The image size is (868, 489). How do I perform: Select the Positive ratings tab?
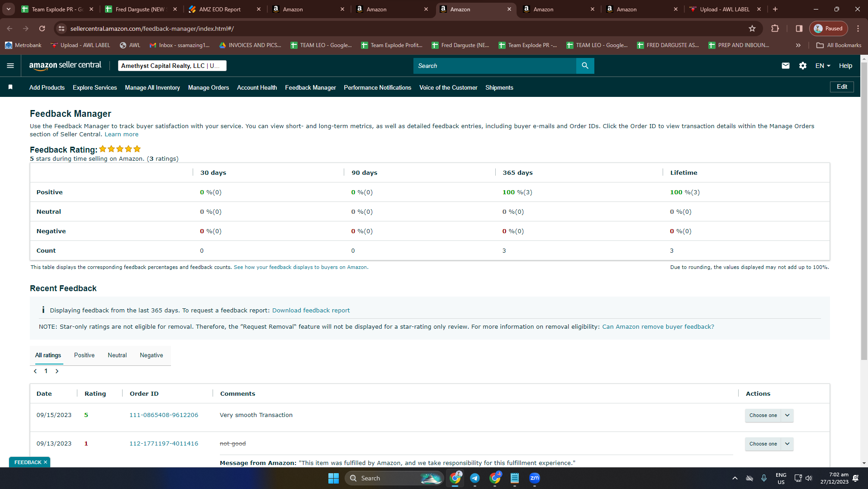pos(84,355)
